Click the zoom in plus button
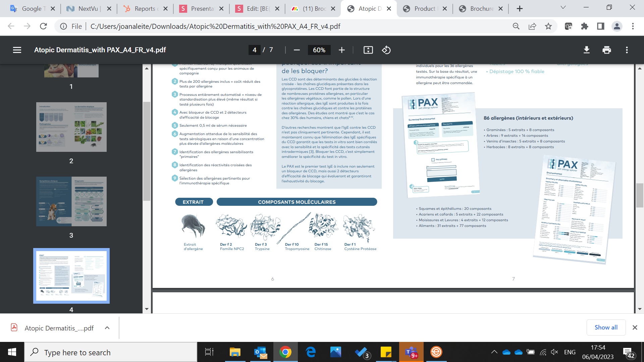644x362 pixels. tap(341, 50)
